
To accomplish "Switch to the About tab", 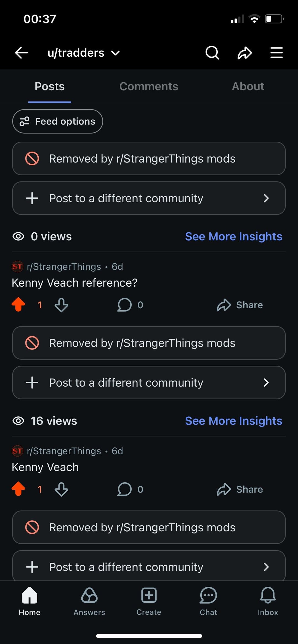I will click(248, 87).
